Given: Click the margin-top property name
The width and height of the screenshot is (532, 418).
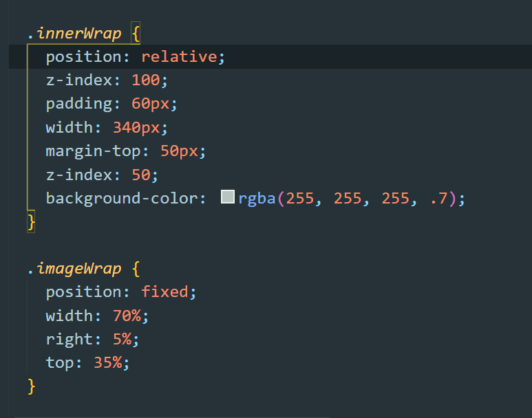Looking at the screenshot, I should coord(98,151).
